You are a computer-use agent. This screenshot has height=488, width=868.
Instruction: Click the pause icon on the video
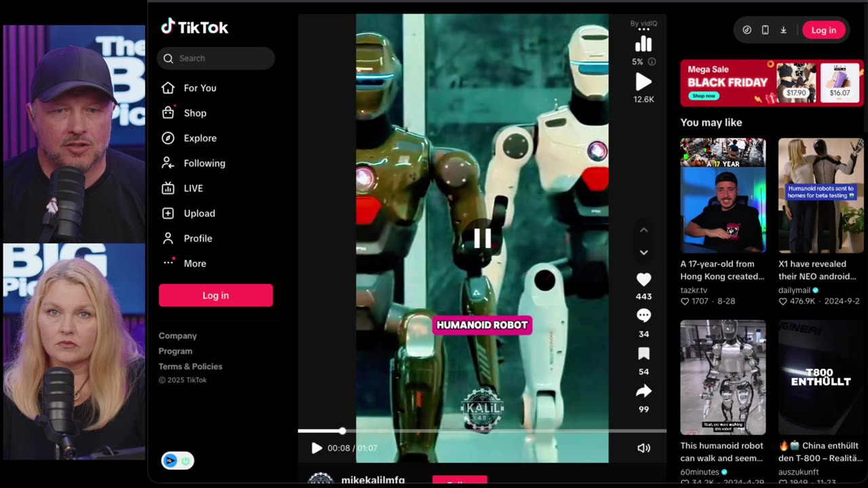click(482, 238)
